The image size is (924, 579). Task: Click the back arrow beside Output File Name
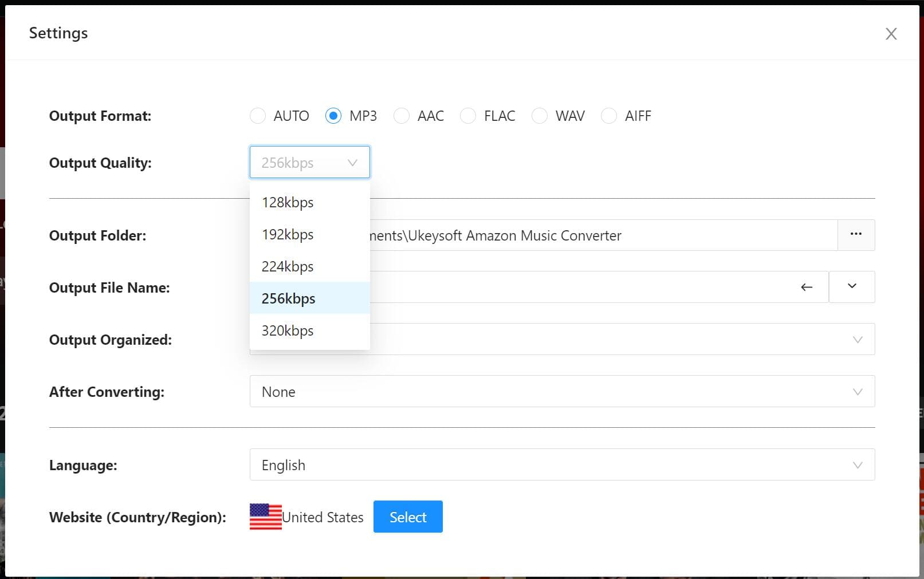[x=807, y=287]
